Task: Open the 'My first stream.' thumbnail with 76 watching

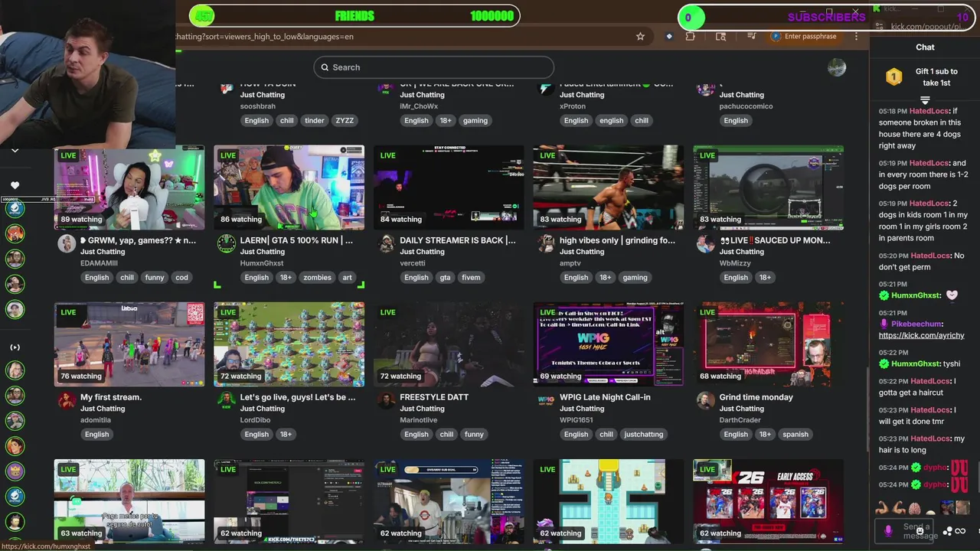Action: coord(129,344)
